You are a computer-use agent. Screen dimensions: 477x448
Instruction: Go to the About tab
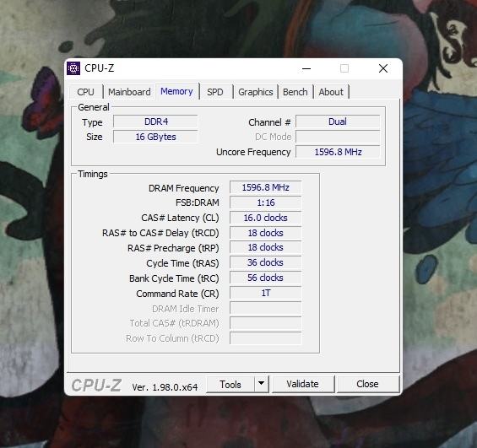[331, 92]
